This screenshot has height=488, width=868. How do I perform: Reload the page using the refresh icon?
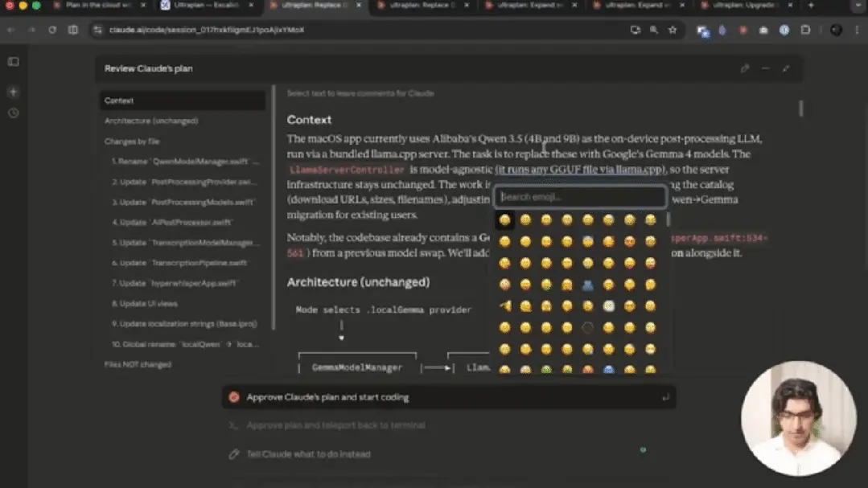[51, 30]
